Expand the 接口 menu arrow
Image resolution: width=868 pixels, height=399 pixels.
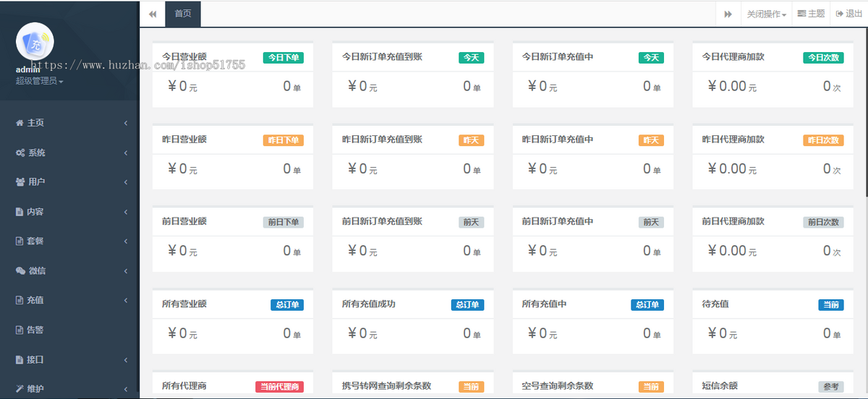click(126, 360)
